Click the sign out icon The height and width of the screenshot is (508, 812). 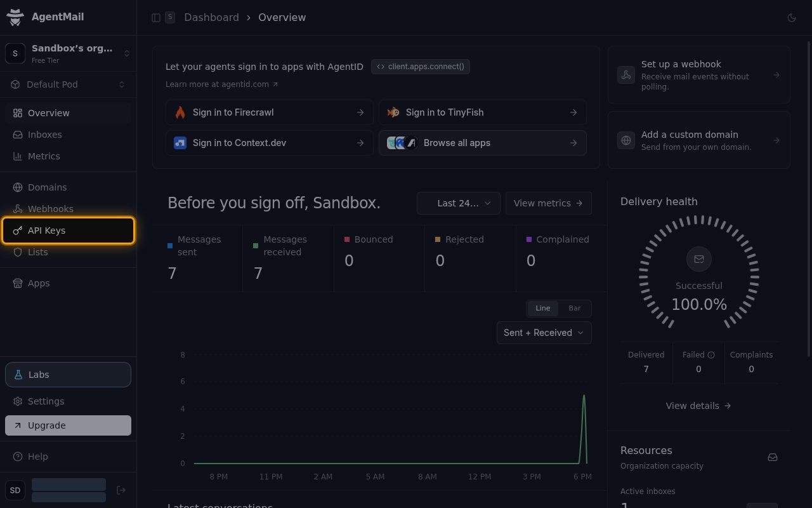click(121, 490)
